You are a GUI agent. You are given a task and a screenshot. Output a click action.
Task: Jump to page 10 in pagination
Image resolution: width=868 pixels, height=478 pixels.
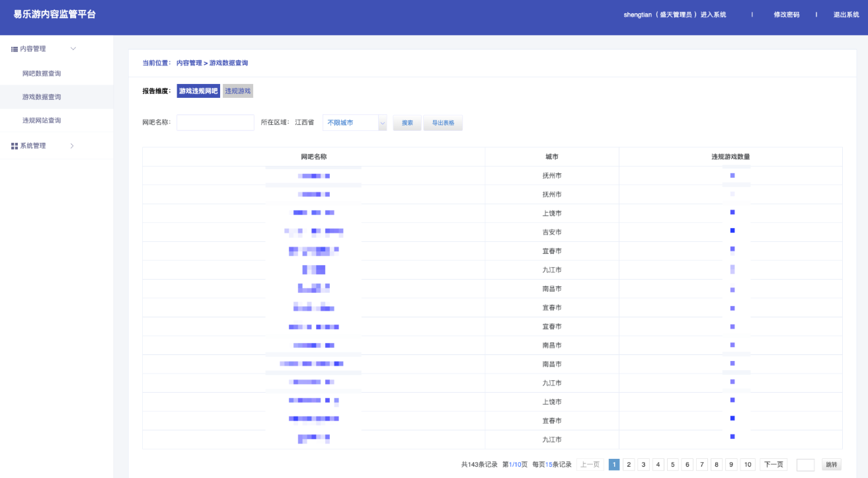coord(748,465)
